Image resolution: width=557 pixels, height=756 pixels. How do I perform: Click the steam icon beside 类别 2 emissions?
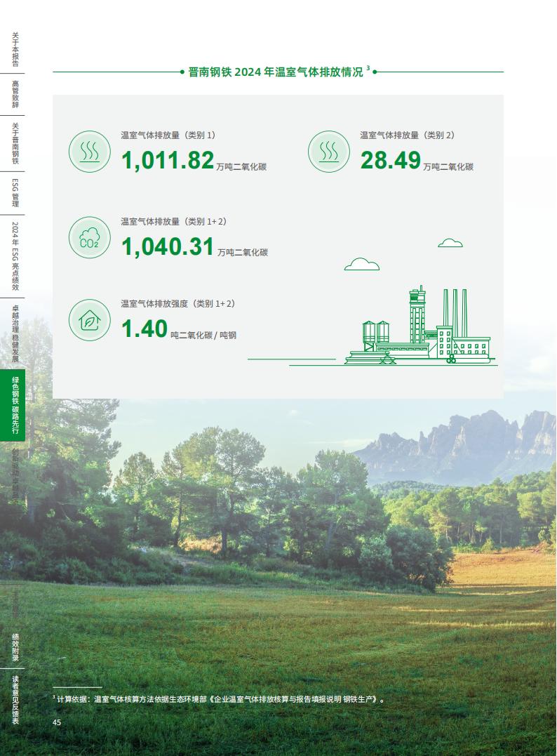pyautogui.click(x=329, y=152)
